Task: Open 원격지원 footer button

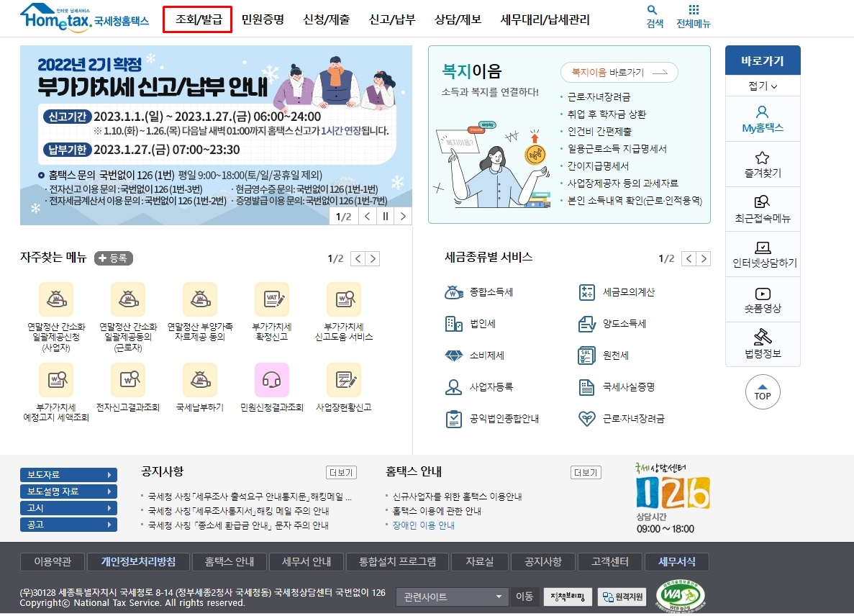Action: coord(623,597)
